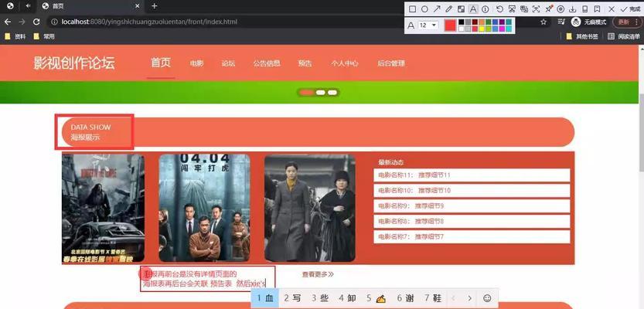The image size is (644, 309).
Task: Open the 电影 navigation menu item
Action: pyautogui.click(x=196, y=63)
